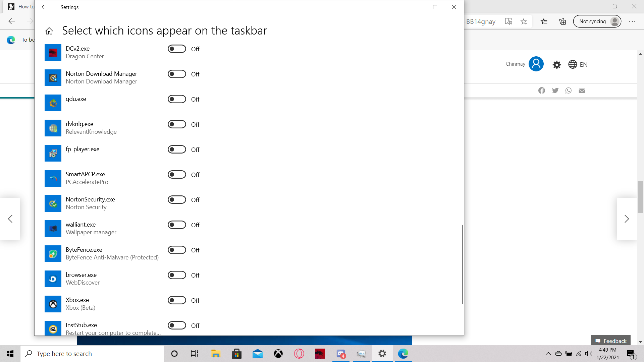The width and height of the screenshot is (644, 362).
Task: Click the Xbox (Beta) list icon
Action: (x=53, y=304)
